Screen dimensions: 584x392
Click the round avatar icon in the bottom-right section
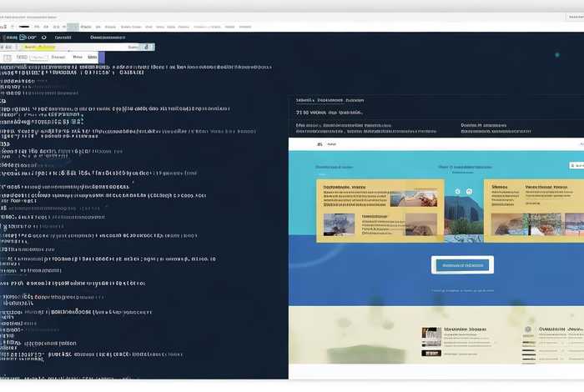click(x=527, y=329)
